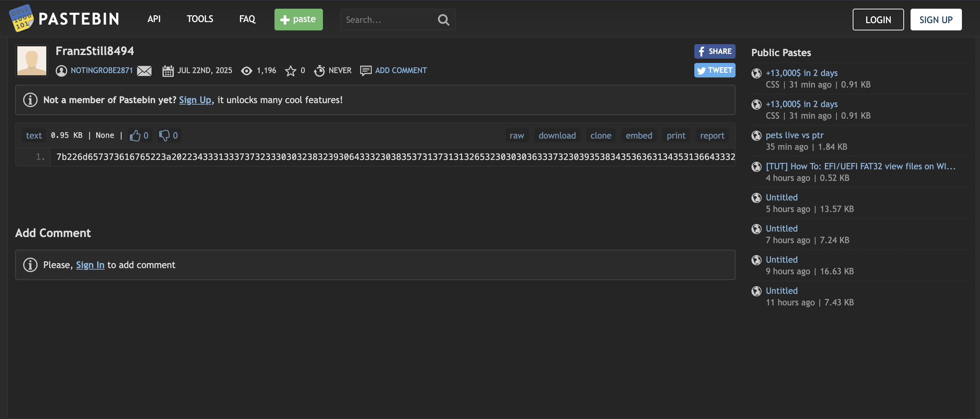View the raw paste
The height and width of the screenshot is (419, 980).
coord(516,135)
